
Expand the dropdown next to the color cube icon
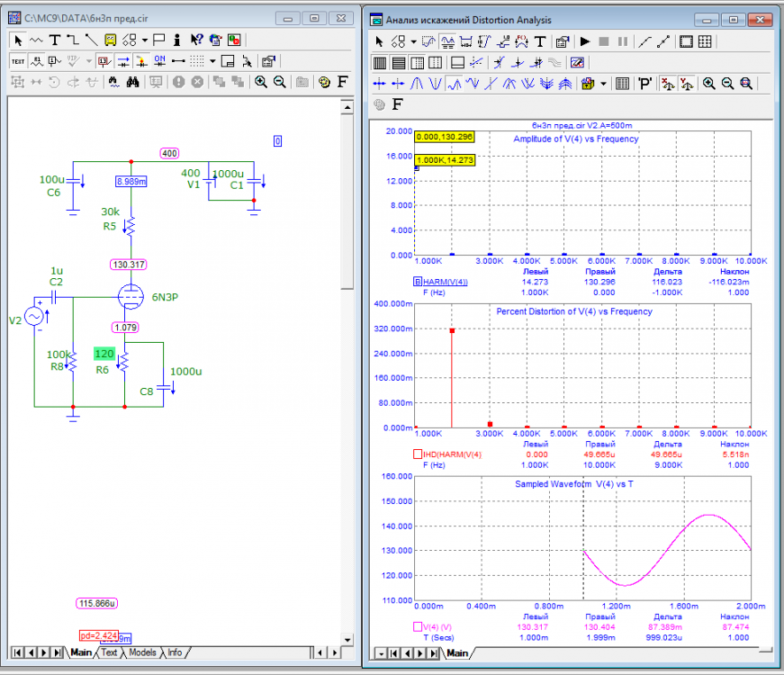tap(603, 84)
